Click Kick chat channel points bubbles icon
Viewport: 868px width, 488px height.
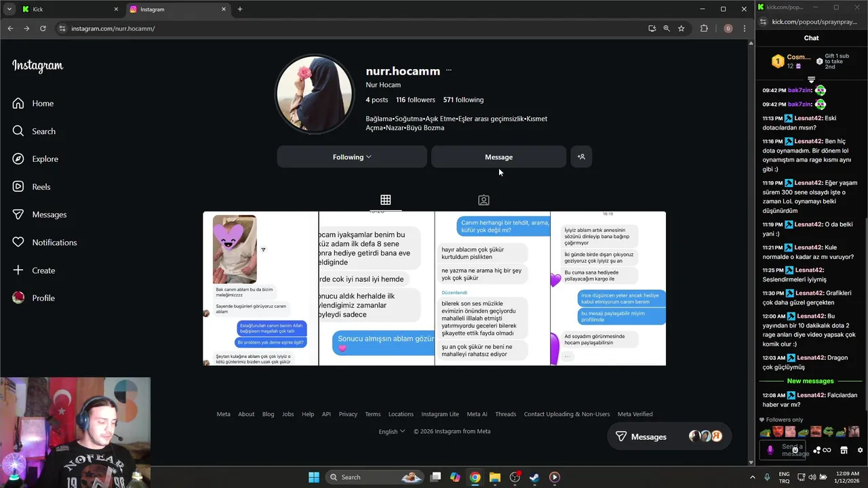pos(817,450)
